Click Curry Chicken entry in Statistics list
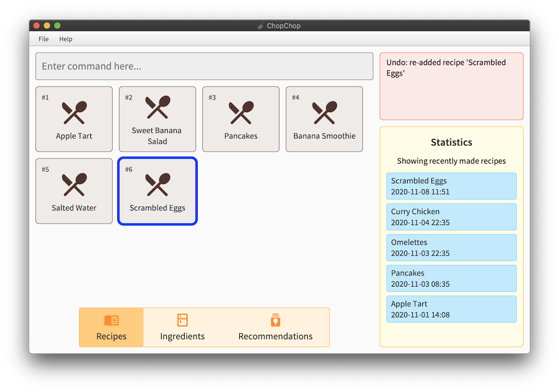Image resolution: width=559 pixels, height=392 pixels. point(452,217)
